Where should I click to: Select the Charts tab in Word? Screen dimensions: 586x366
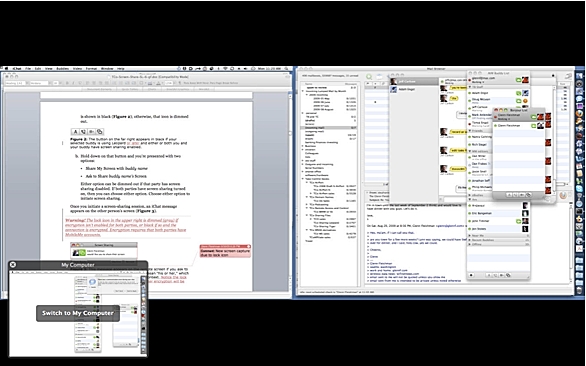click(152, 89)
